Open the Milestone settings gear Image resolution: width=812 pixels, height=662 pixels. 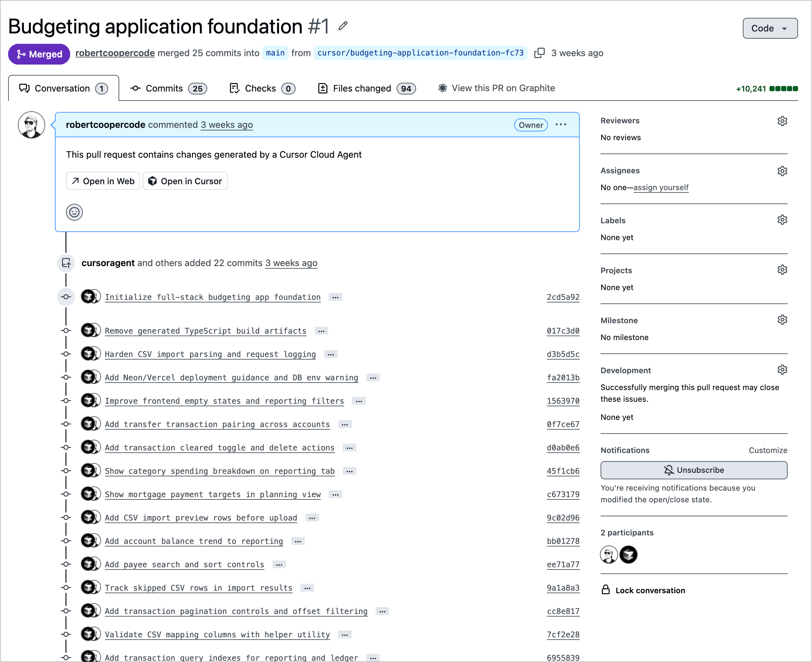782,320
